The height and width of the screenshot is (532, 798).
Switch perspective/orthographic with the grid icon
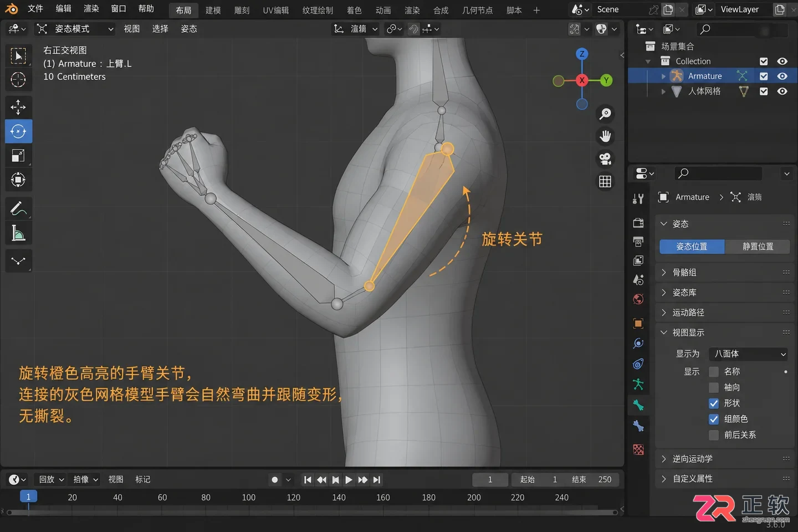point(605,182)
